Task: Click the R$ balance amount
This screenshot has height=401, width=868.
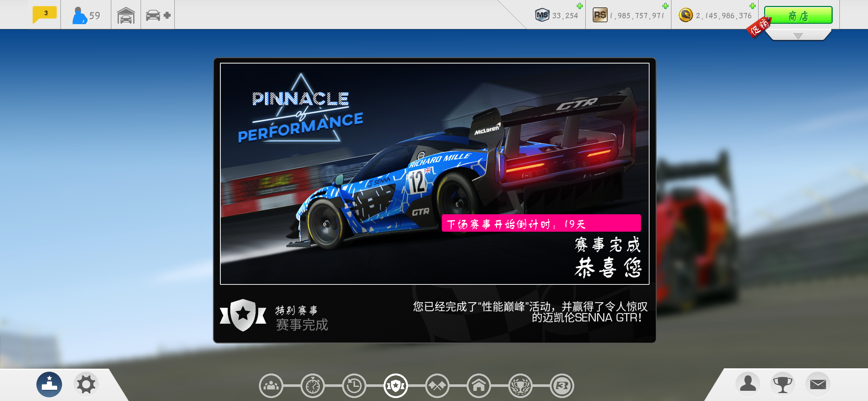Action: [637, 16]
